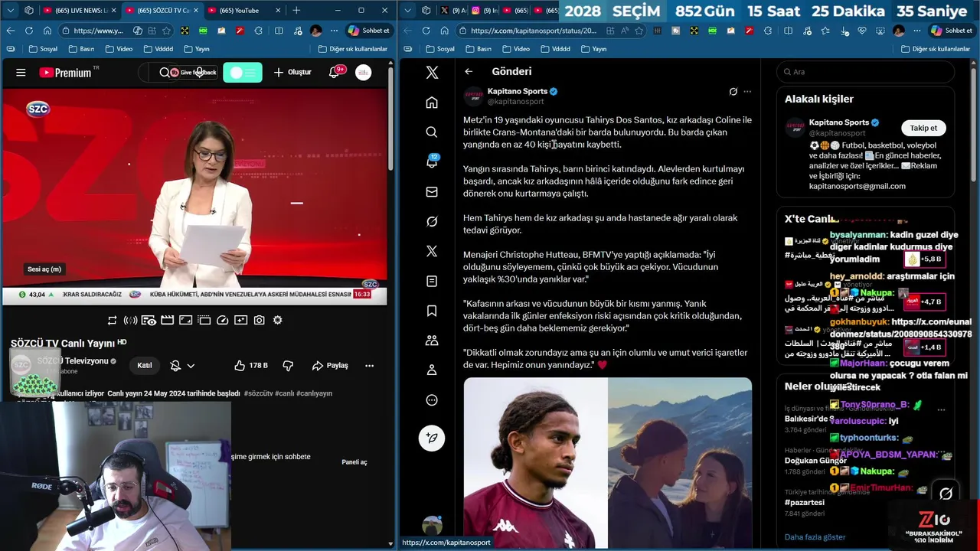Refresh the page in the left browser

[28, 31]
